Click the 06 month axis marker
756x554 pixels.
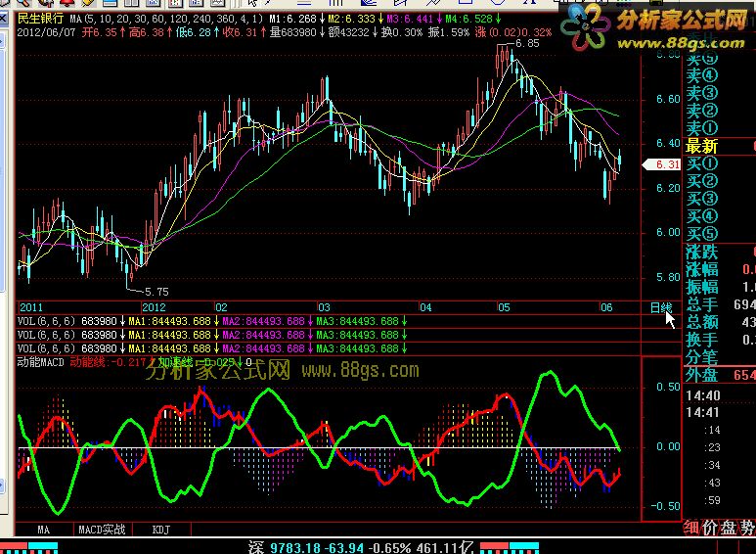point(606,308)
